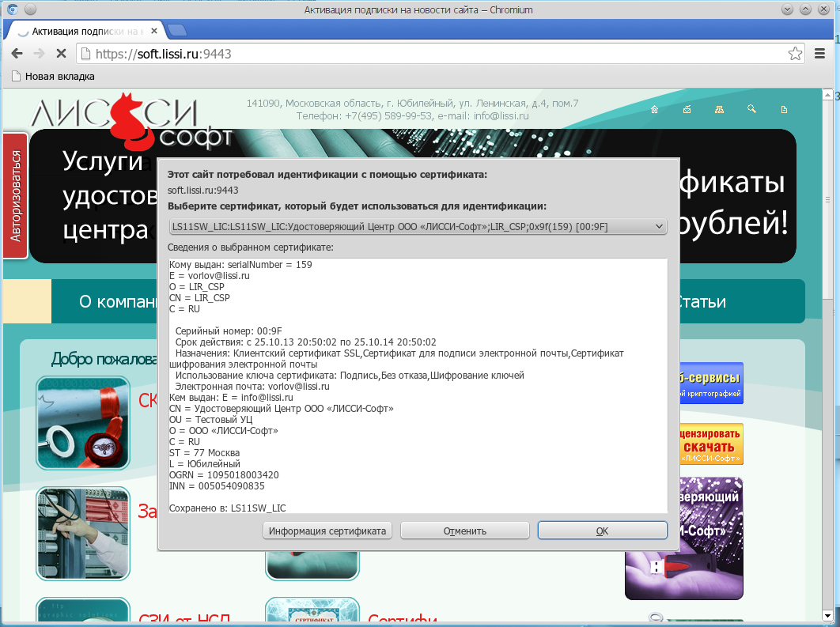Click the page scrollbar up arrow
Image resolution: width=840 pixels, height=627 pixels.
pyautogui.click(x=827, y=94)
